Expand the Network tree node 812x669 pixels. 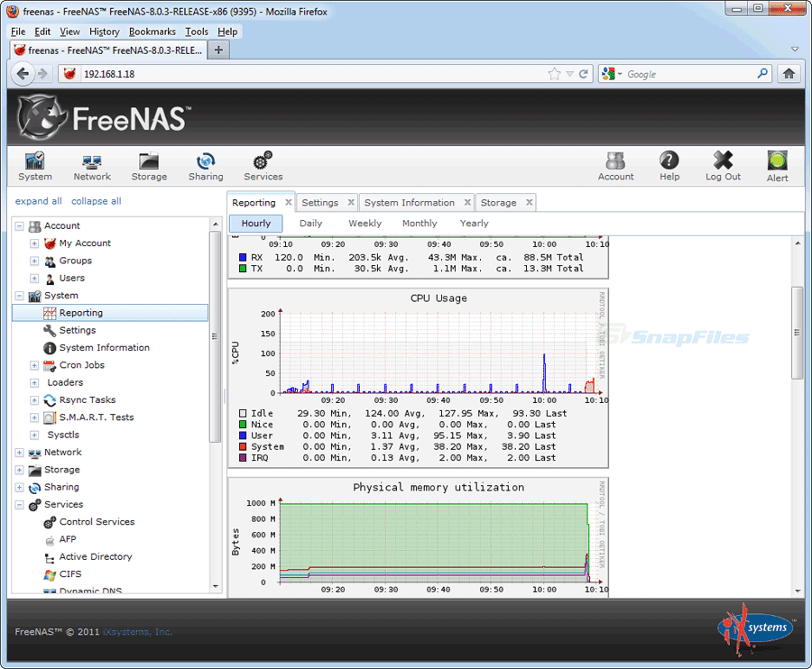coord(19,453)
